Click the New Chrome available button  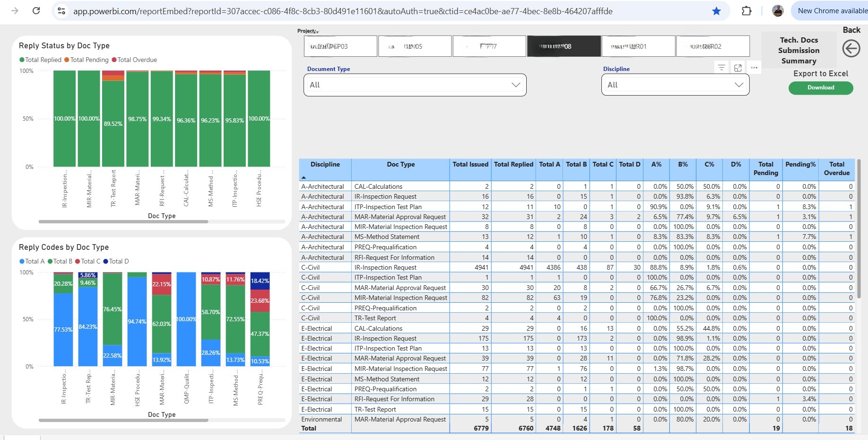pyautogui.click(x=831, y=11)
